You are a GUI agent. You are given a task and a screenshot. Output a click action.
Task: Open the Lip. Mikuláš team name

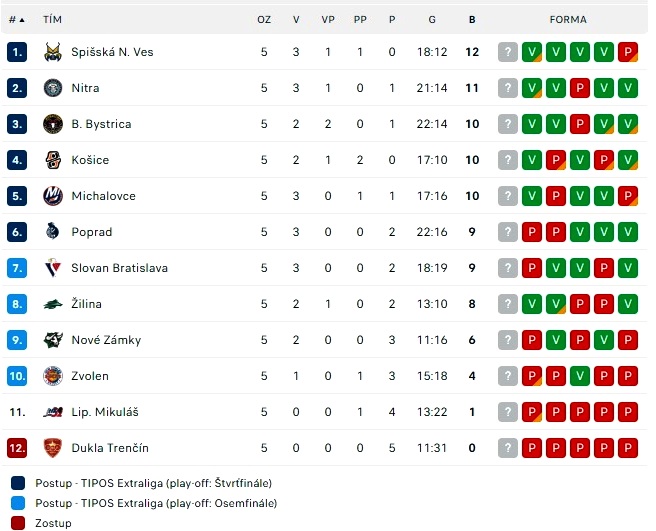pos(105,412)
